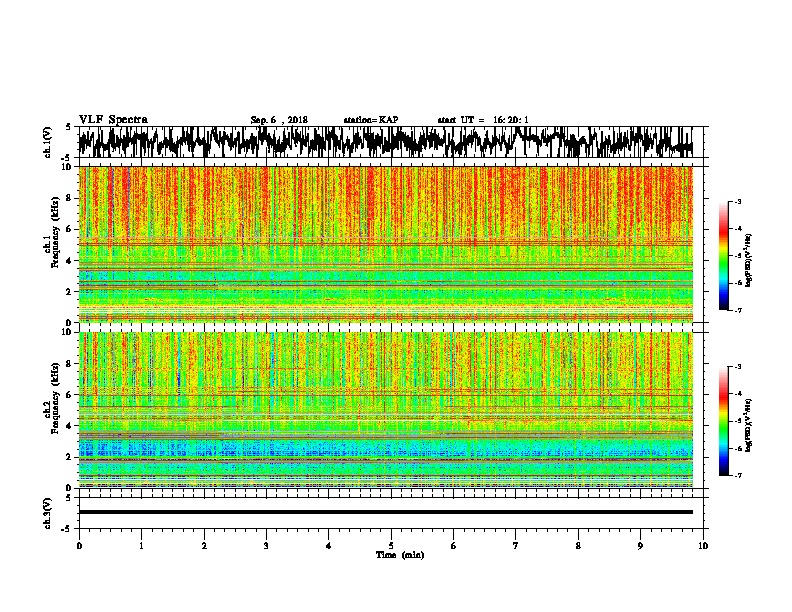The image size is (792, 612).
Task: Click the ch.1 spectrogram color scale bar
Action: pyautogui.click(x=723, y=256)
